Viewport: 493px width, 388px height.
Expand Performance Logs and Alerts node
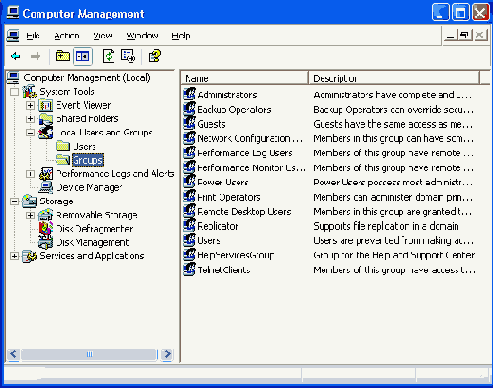pyautogui.click(x=30, y=174)
